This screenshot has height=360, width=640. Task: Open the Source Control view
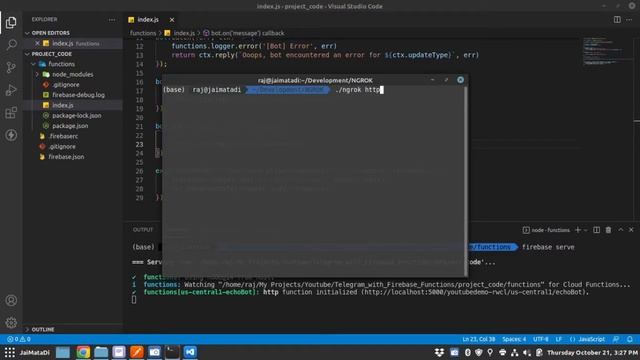[11, 67]
